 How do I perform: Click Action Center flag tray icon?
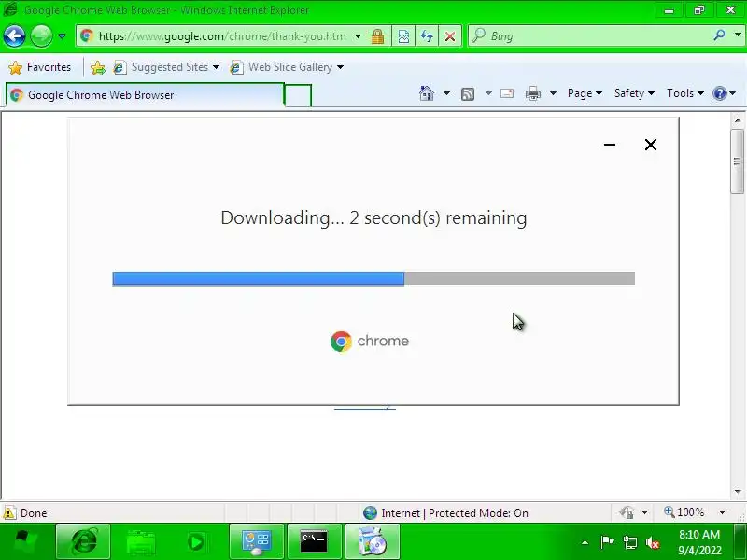click(608, 542)
